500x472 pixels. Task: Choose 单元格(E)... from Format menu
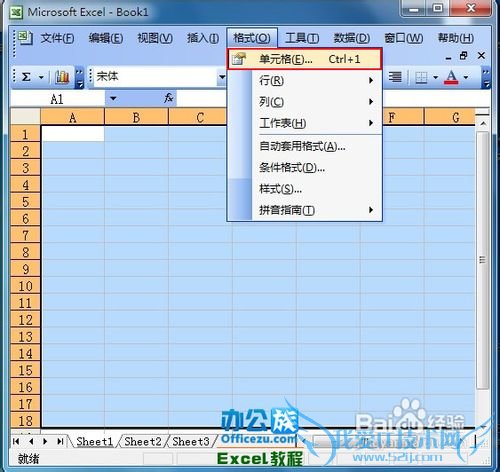pyautogui.click(x=304, y=59)
